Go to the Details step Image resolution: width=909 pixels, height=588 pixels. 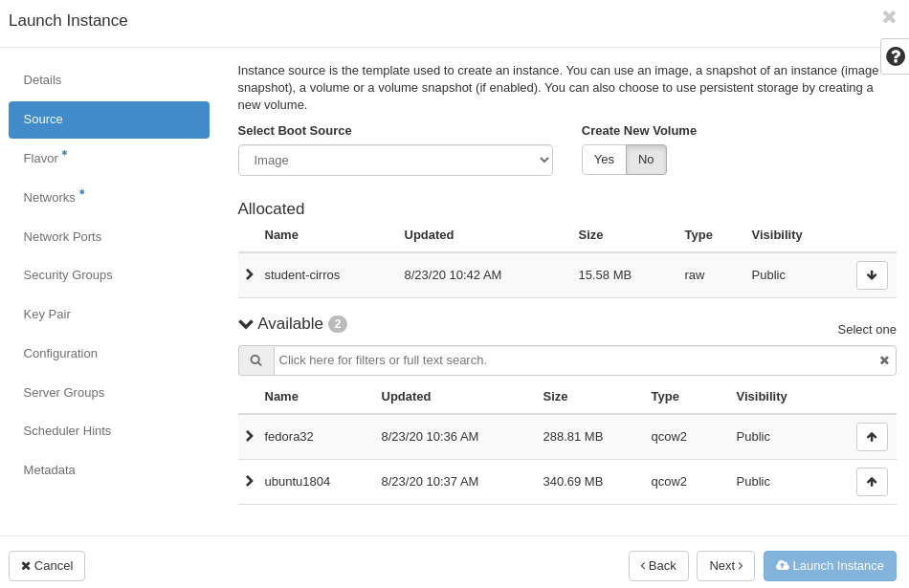109,80
